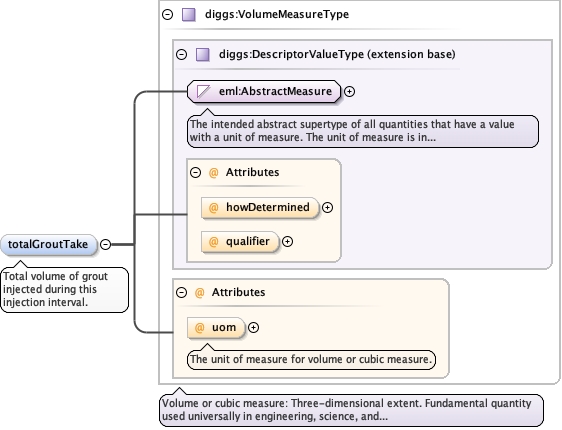Screen dimensions: 562x430
Task: Select the totalGroutTake element node
Action: (x=49, y=245)
